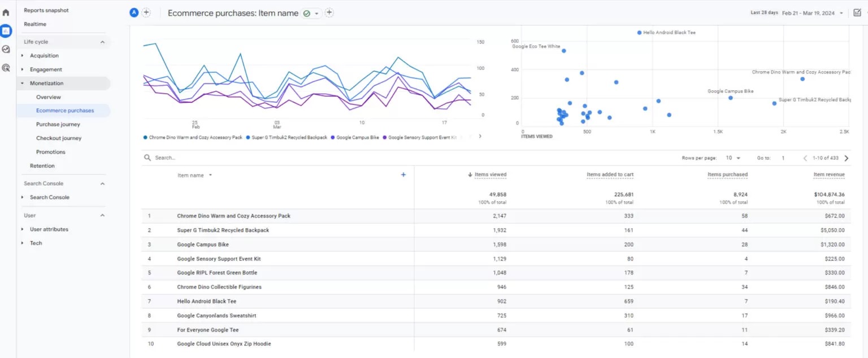Click 'Google Sensory Support Event Kit' in the table

219,259
